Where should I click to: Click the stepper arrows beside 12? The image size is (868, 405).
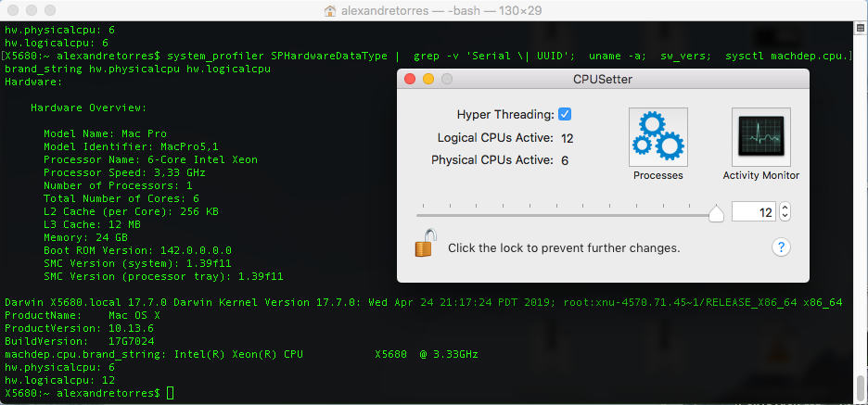click(x=785, y=212)
